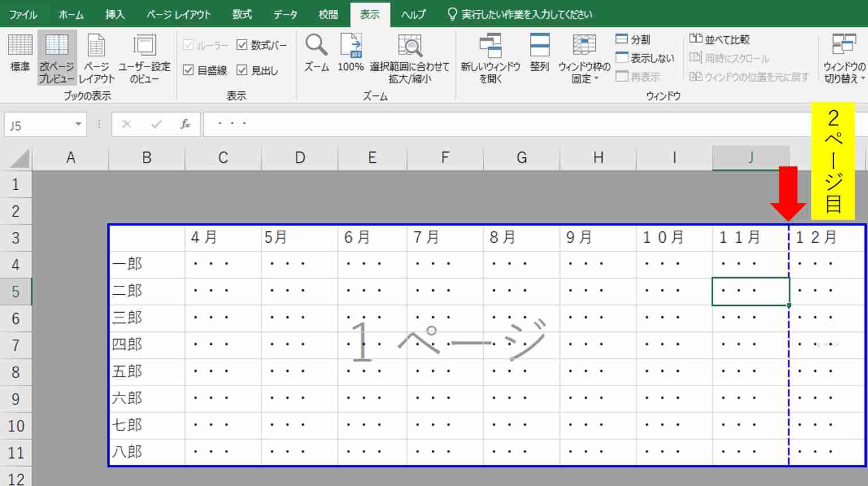Select row 3 header
This screenshot has width=868, height=486.
coord(15,238)
